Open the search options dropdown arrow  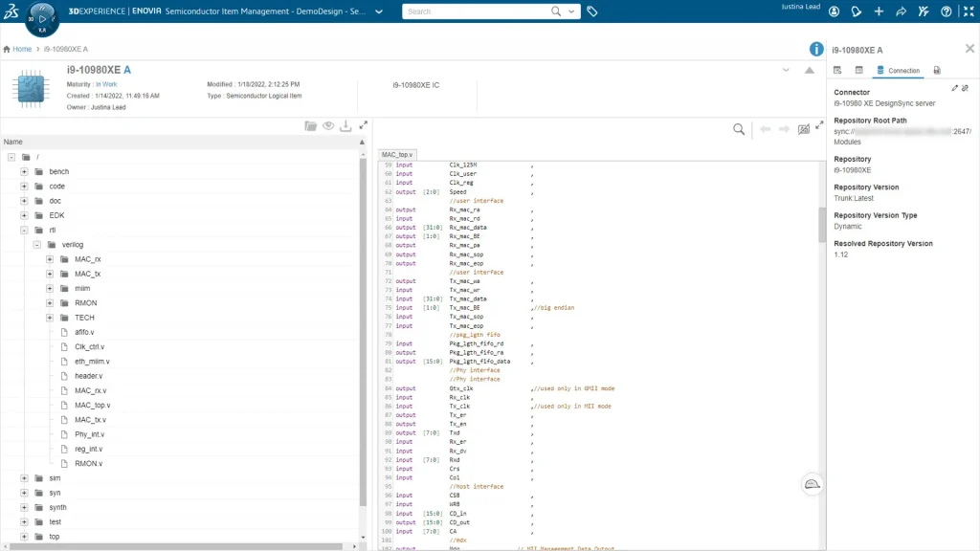571,11
